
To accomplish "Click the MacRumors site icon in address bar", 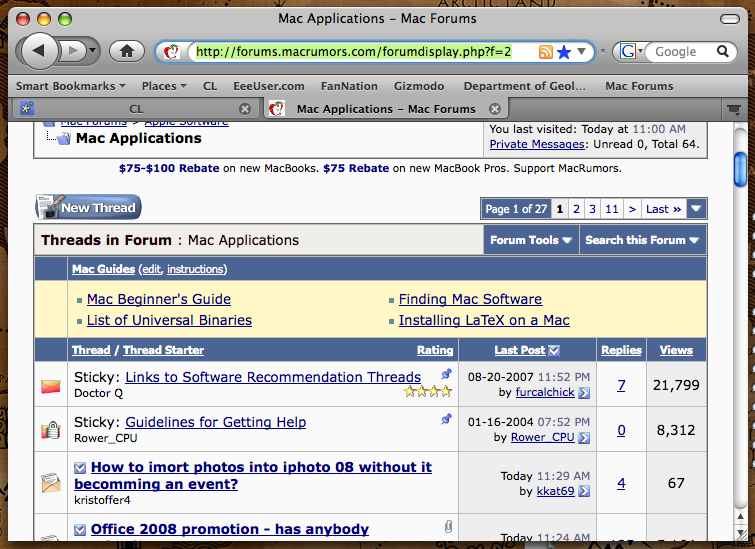I will (x=171, y=52).
